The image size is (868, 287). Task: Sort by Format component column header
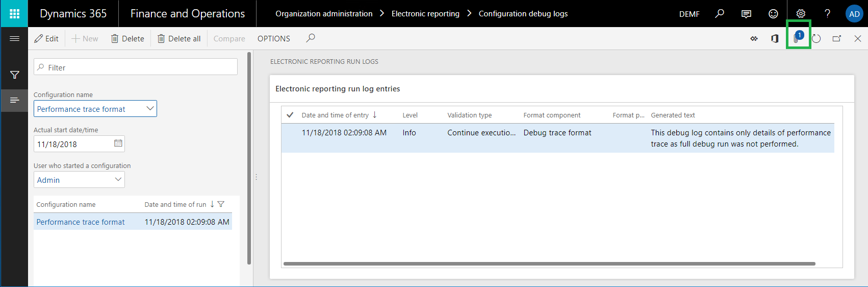click(552, 115)
